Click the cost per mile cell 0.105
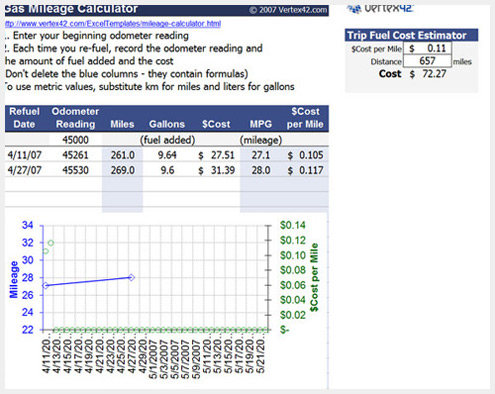The image size is (495, 394). click(x=305, y=155)
